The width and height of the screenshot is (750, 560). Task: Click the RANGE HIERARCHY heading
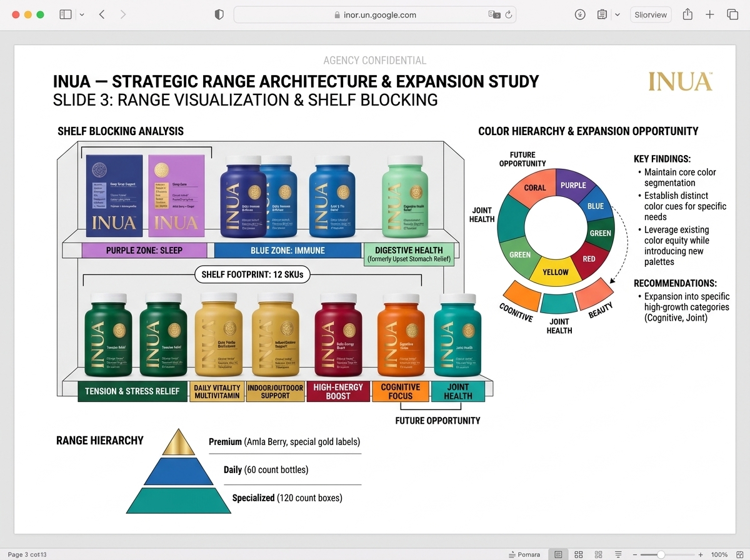coord(100,441)
